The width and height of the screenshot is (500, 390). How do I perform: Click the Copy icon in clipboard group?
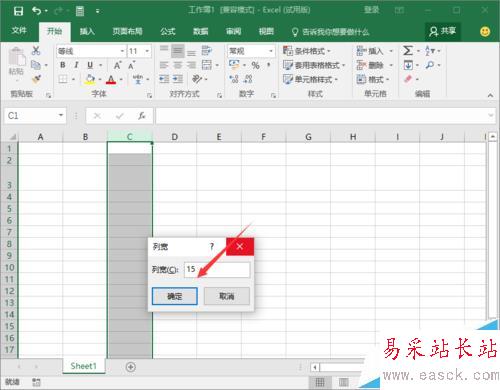coord(36,65)
